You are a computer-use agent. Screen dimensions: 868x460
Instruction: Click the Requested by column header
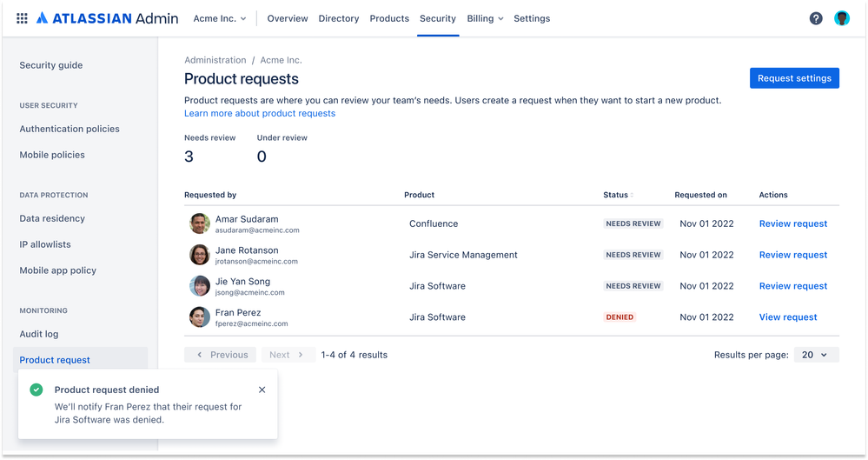(x=210, y=195)
